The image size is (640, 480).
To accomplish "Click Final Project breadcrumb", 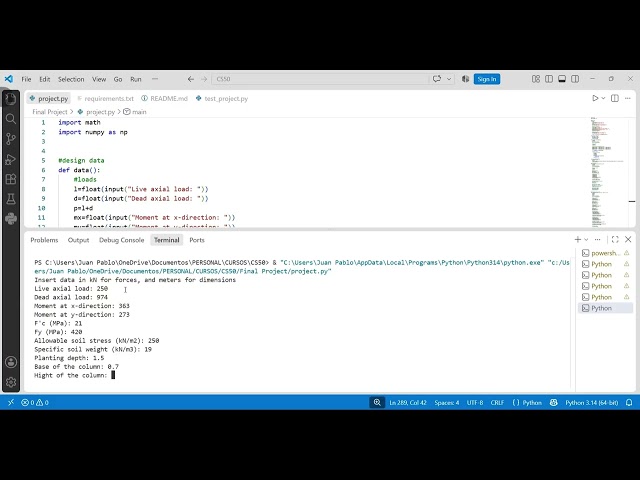I will pyautogui.click(x=50, y=112).
